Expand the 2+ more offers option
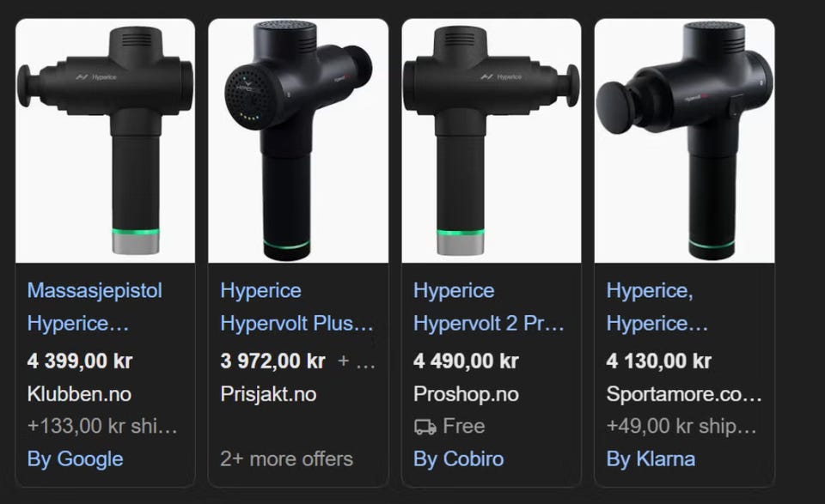Image resolution: width=825 pixels, height=504 pixels. (287, 458)
